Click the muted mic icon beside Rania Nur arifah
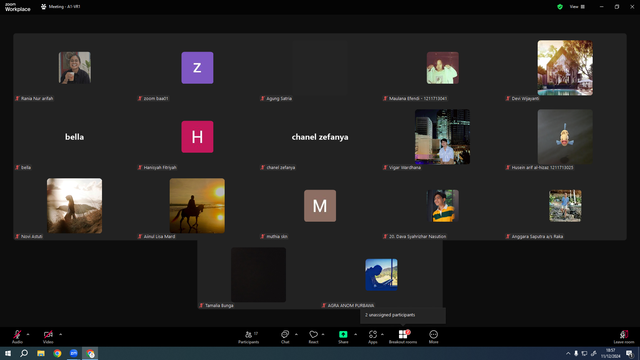The image size is (640, 360). (18, 98)
